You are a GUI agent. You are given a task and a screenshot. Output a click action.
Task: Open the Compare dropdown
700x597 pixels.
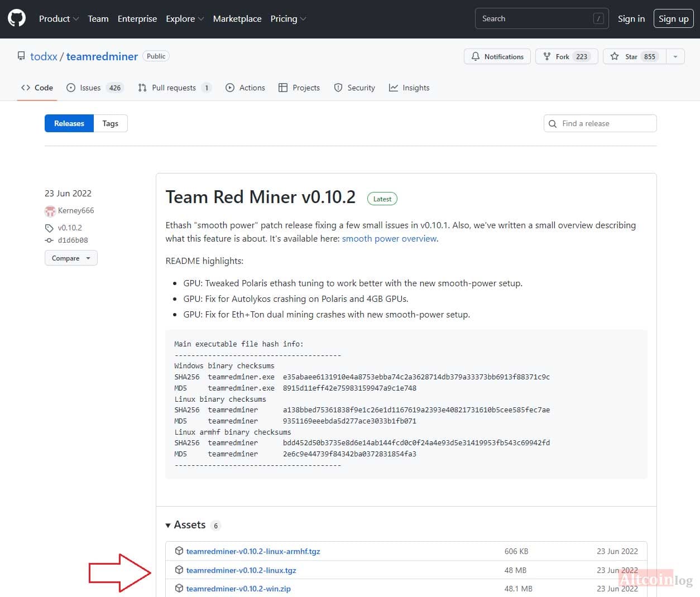(71, 258)
